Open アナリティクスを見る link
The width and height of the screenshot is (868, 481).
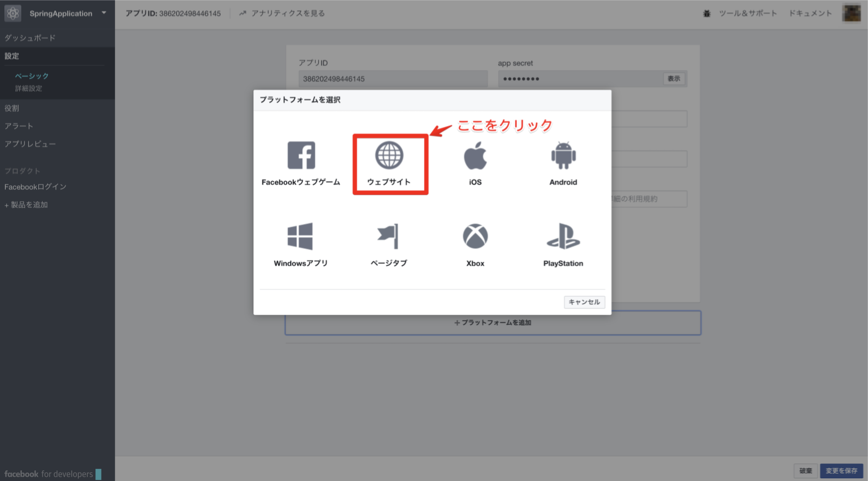click(x=282, y=13)
